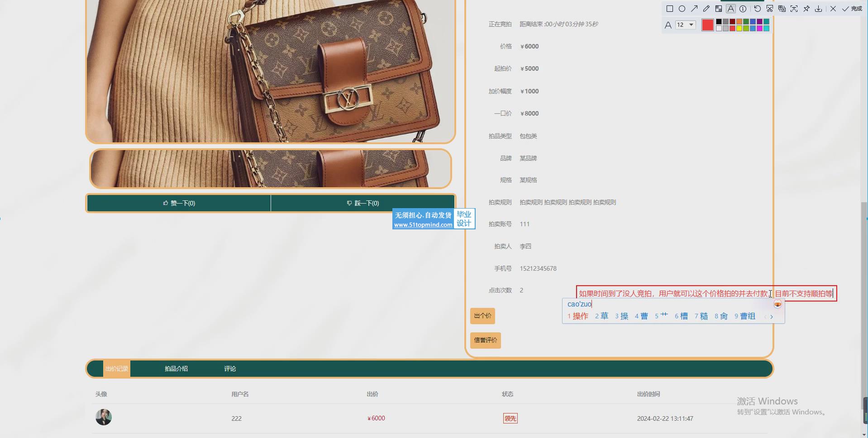
Task: Click the username 222 in bid table
Action: pos(236,419)
